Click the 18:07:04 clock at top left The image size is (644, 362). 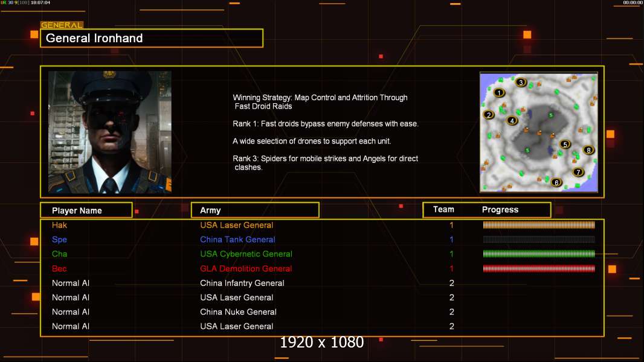click(40, 2)
